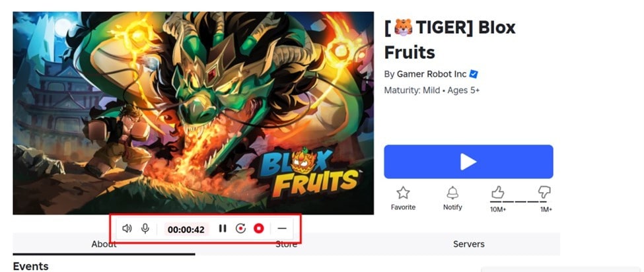Image resolution: width=644 pixels, height=272 pixels.
Task: Like the game with thumbs up
Action: (x=497, y=192)
